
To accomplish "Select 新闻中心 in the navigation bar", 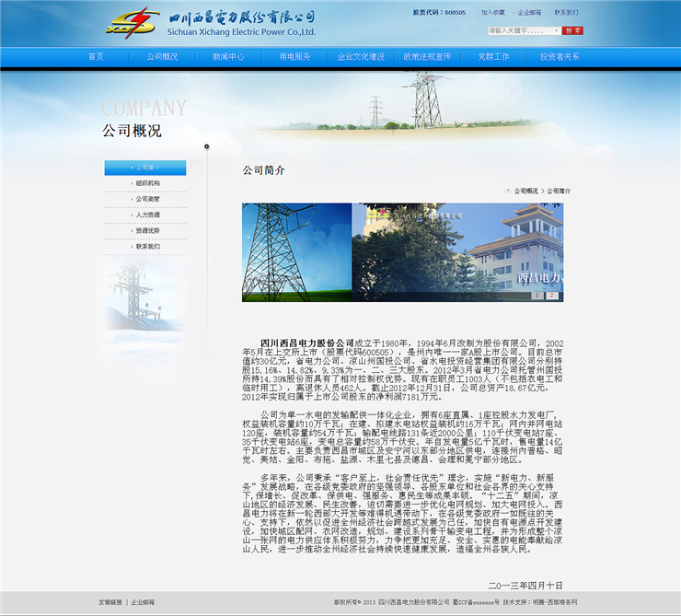I will coord(228,56).
